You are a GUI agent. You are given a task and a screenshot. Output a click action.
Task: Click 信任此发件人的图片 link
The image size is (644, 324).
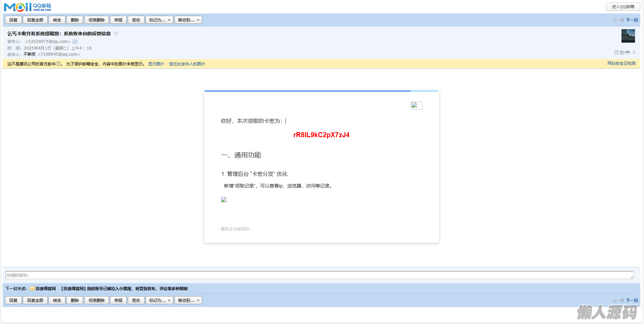point(187,64)
